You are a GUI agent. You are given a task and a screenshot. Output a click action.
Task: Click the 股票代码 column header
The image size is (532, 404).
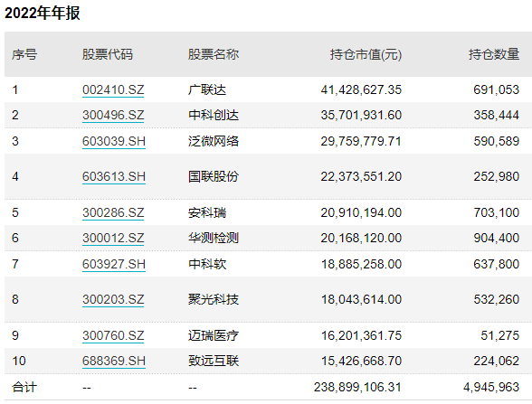coord(107,54)
